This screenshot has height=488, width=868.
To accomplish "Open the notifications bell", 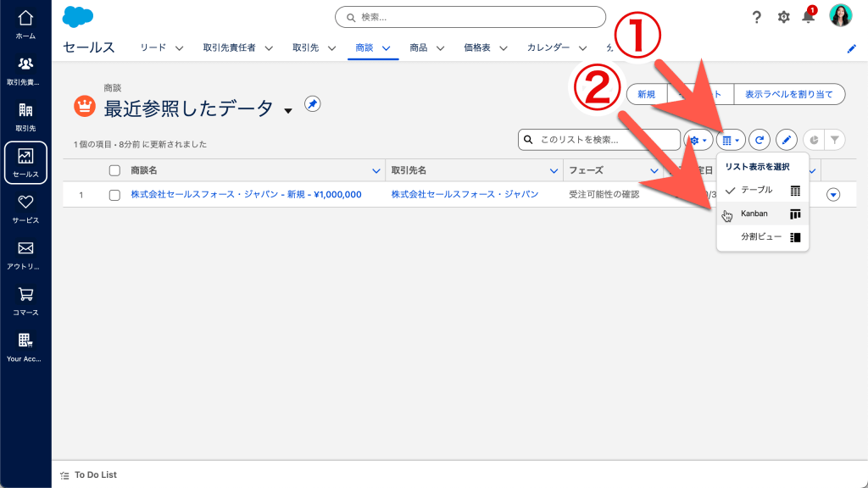I will tap(809, 16).
